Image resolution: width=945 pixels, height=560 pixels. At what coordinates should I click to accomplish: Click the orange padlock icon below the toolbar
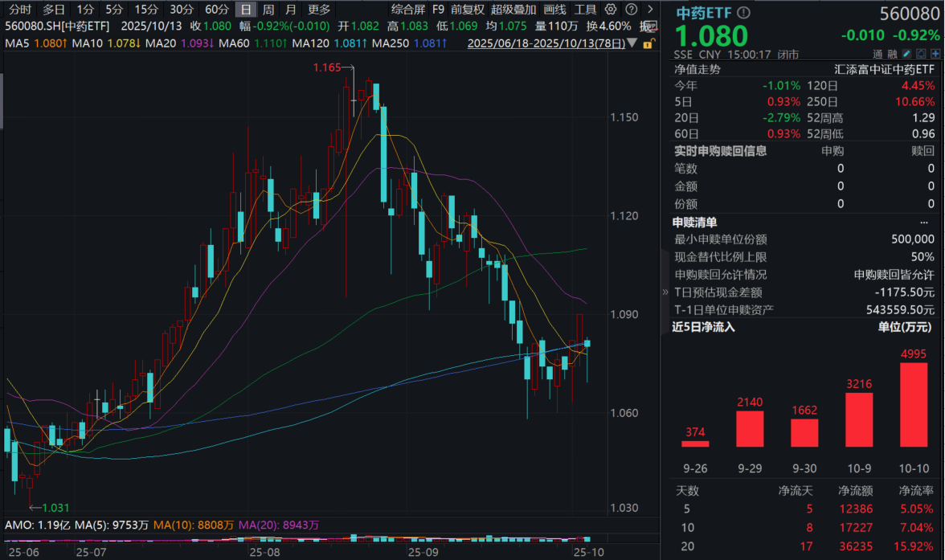point(648,43)
